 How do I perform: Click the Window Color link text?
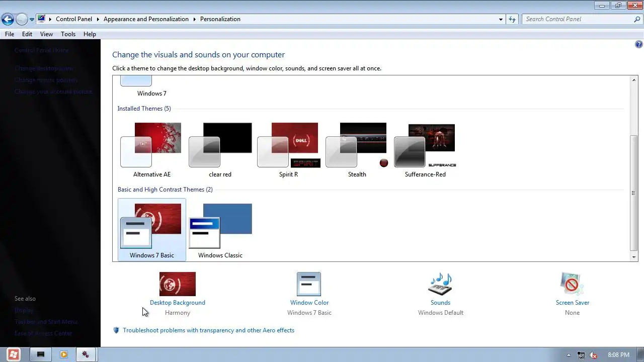pos(309,303)
